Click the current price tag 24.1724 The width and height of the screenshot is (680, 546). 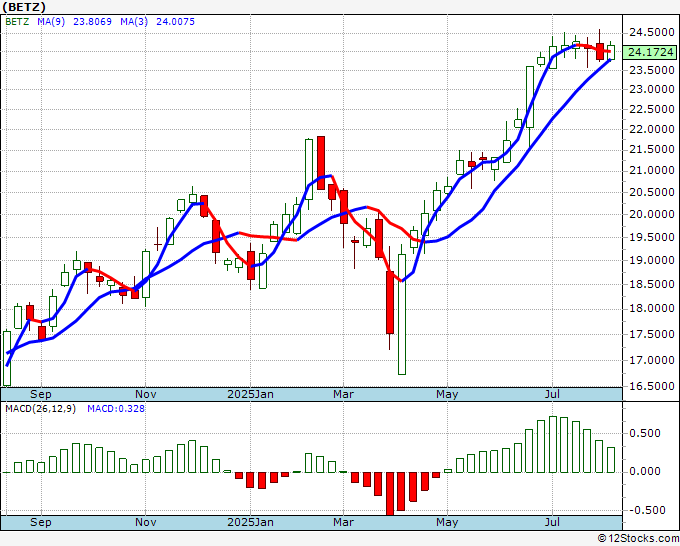coord(651,52)
